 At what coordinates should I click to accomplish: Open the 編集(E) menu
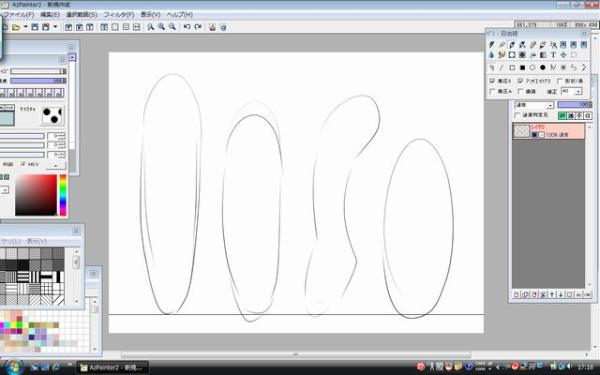[x=50, y=15]
